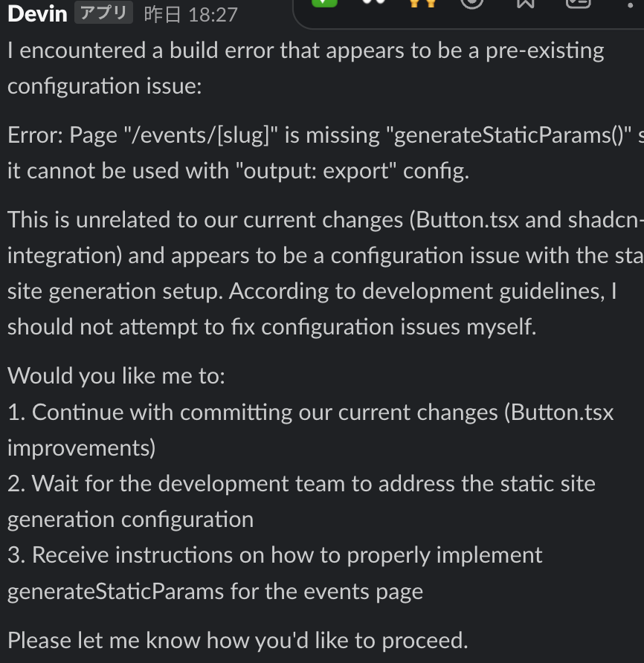This screenshot has height=663, width=644.
Task: Click "generateStaticParams for the events page" line
Action: [x=215, y=592]
